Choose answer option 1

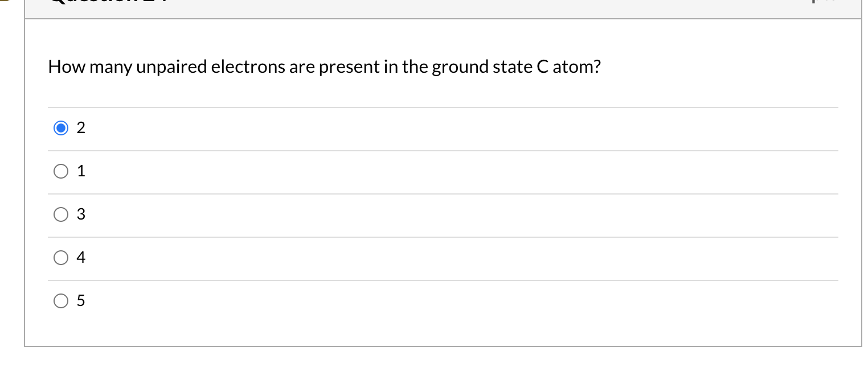tap(61, 171)
